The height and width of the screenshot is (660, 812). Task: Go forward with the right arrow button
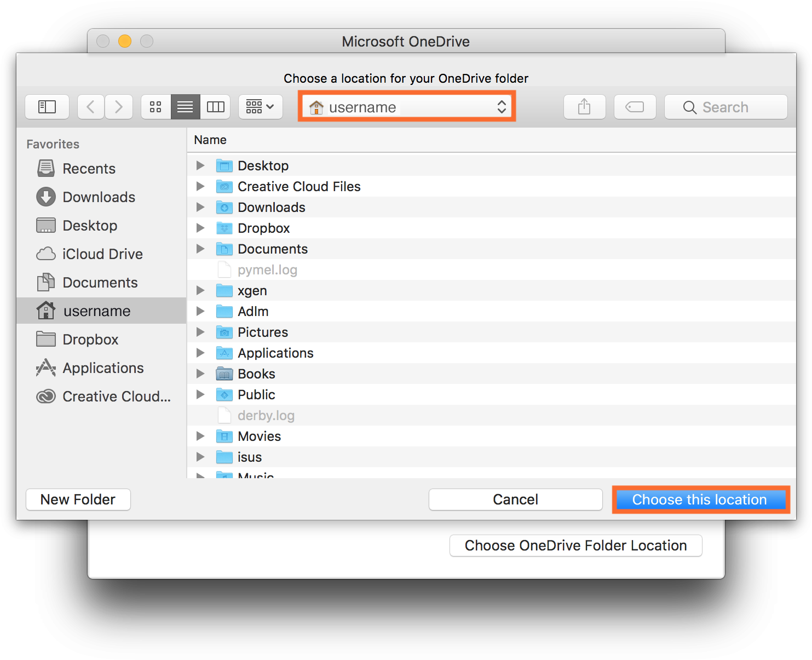(119, 107)
